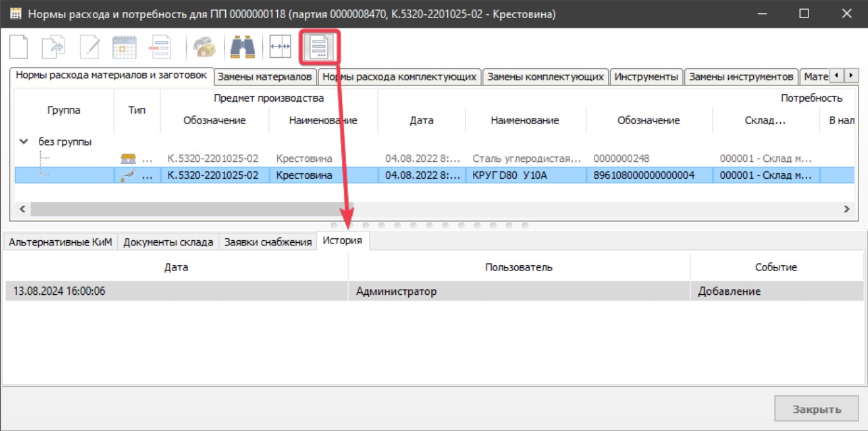Viewport: 868px width, 431px height.
Task: Click the warehouse hangar toolbar icon
Action: (204, 48)
